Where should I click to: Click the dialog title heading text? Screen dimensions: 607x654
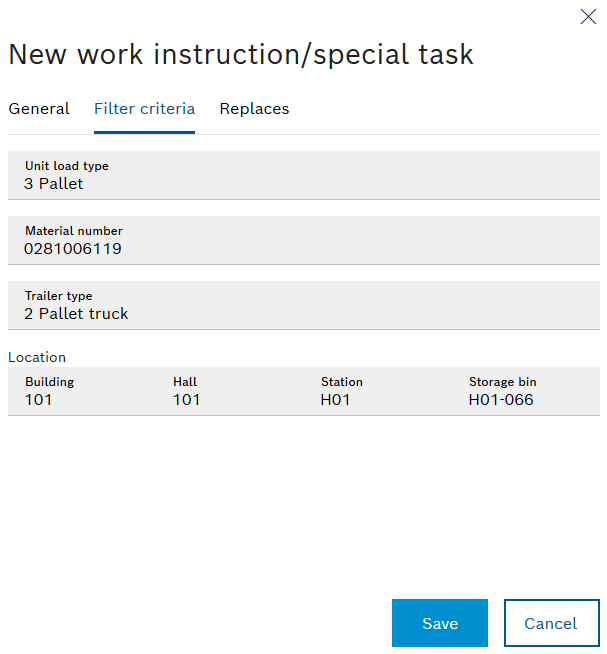coord(241,55)
